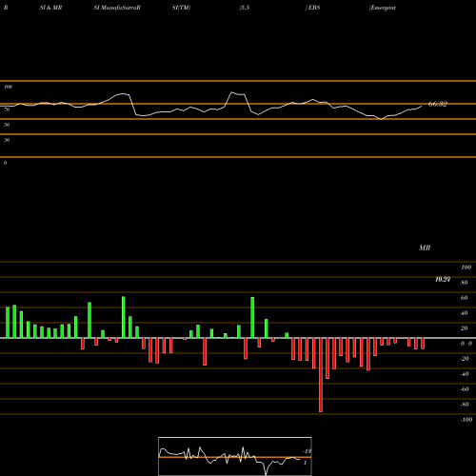Click the -18 value in the mini chart
The image size is (476, 476).
307,451
